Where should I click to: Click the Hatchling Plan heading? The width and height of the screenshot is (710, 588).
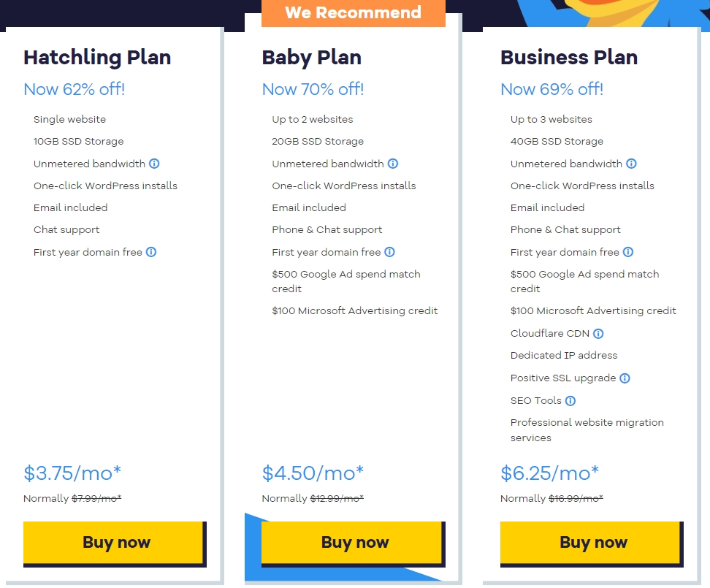97,58
